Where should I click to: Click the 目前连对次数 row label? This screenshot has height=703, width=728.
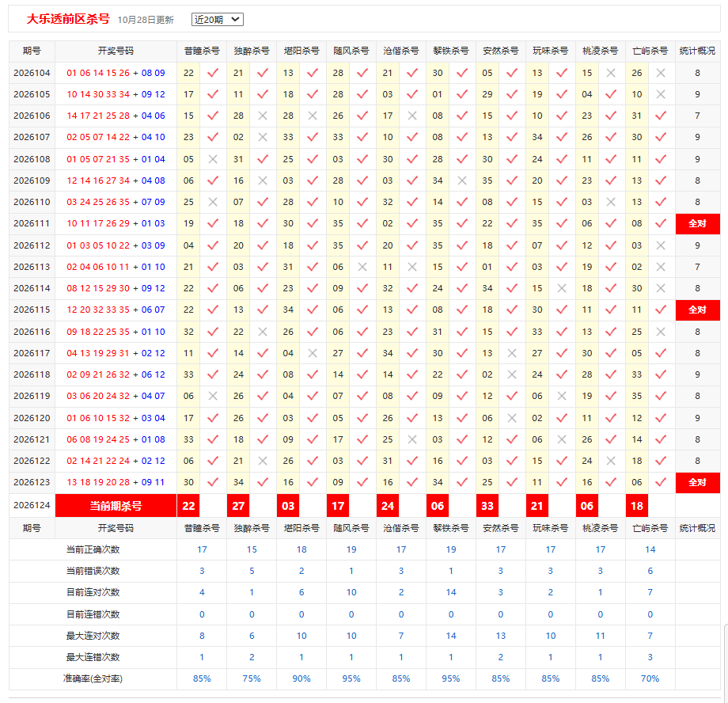(x=93, y=592)
